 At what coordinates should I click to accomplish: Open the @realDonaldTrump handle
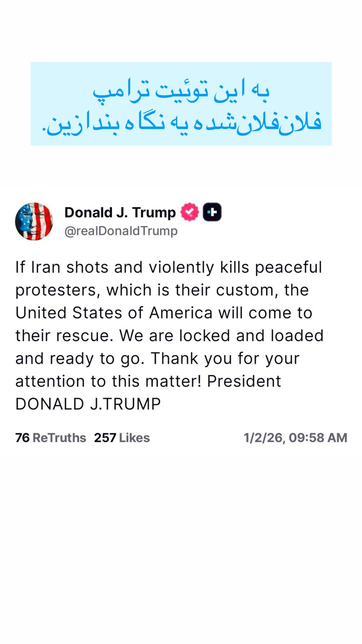[x=121, y=231]
